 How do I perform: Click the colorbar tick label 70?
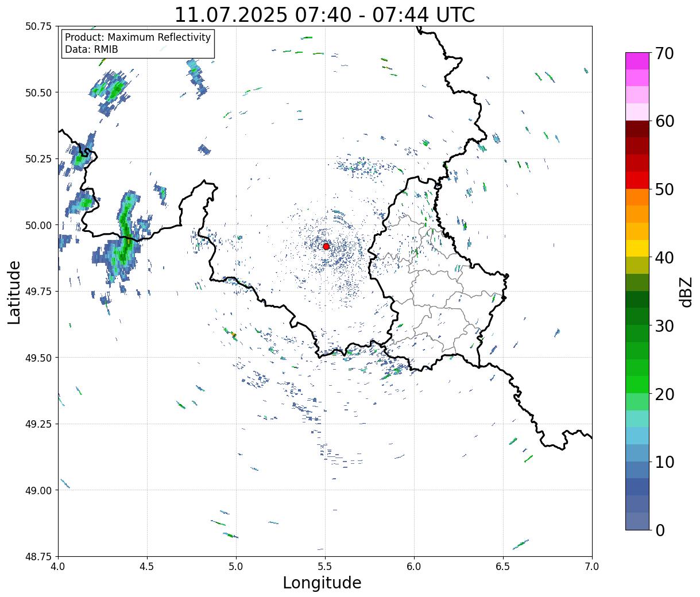[665, 53]
